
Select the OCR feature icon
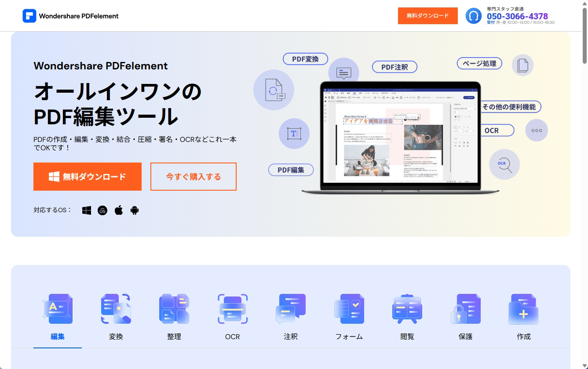(x=232, y=309)
